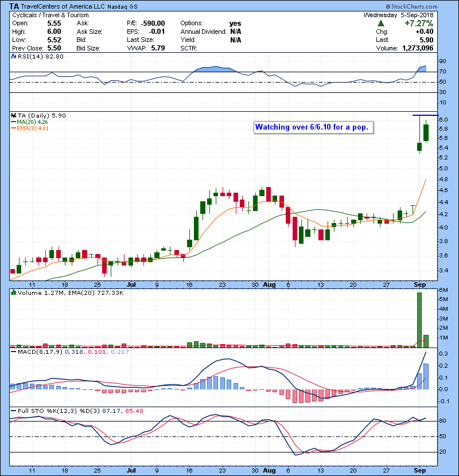Click the stochastic %D value 85.48
Screen dimensions: 459x476
(134, 411)
